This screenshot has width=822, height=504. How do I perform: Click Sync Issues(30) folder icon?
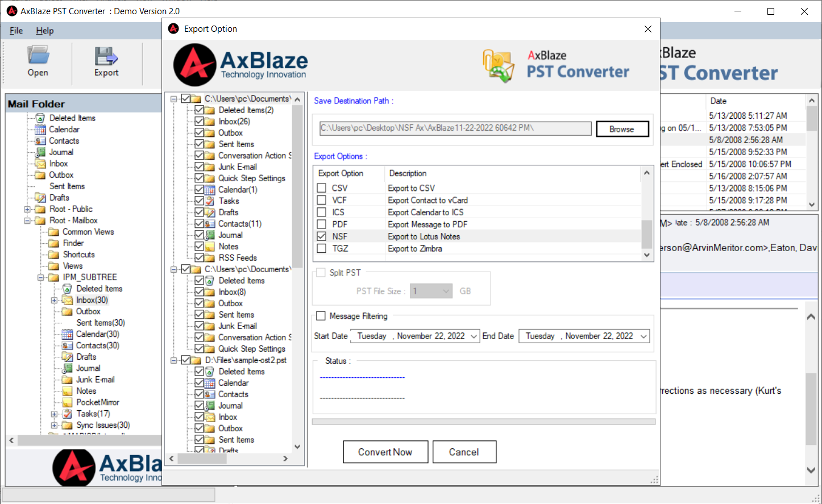68,425
